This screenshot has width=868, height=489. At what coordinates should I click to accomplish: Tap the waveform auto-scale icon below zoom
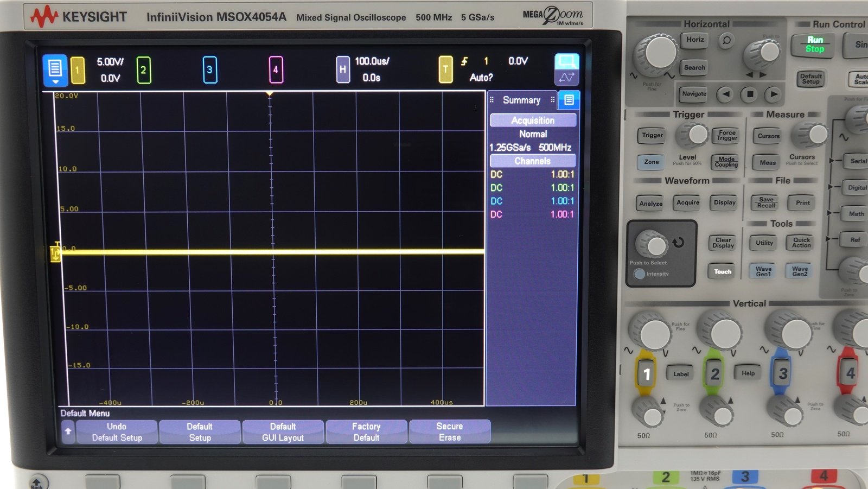click(567, 78)
